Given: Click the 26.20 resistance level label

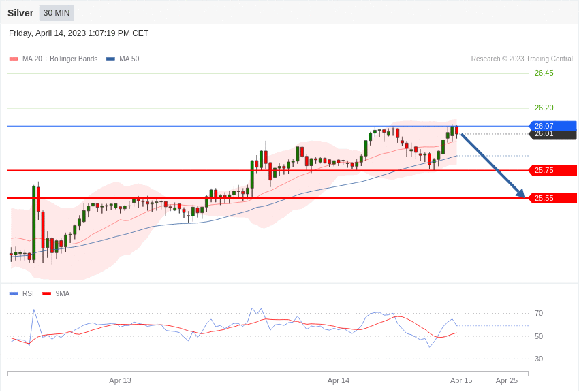Looking at the screenshot, I should pyautogui.click(x=544, y=108).
